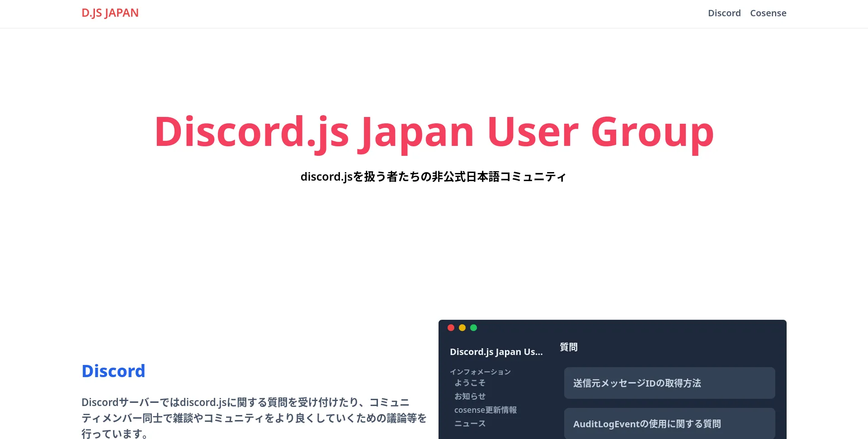Open the Cosense link in top navigation

pos(768,13)
